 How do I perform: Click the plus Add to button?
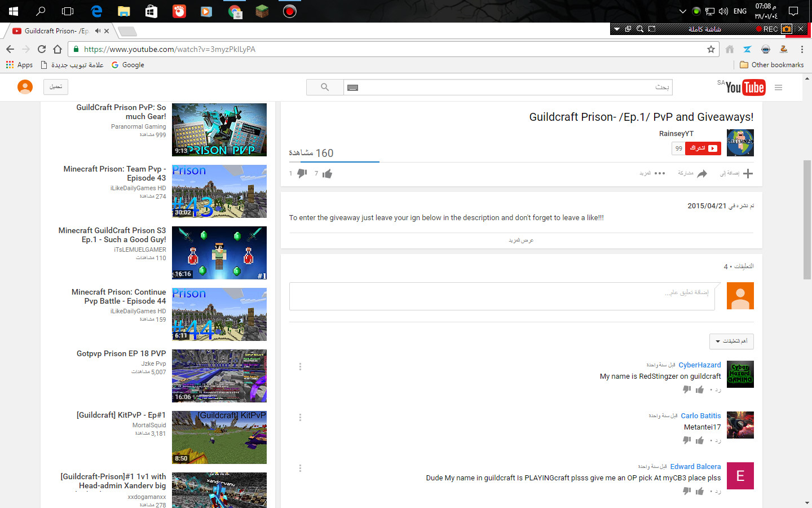point(736,173)
